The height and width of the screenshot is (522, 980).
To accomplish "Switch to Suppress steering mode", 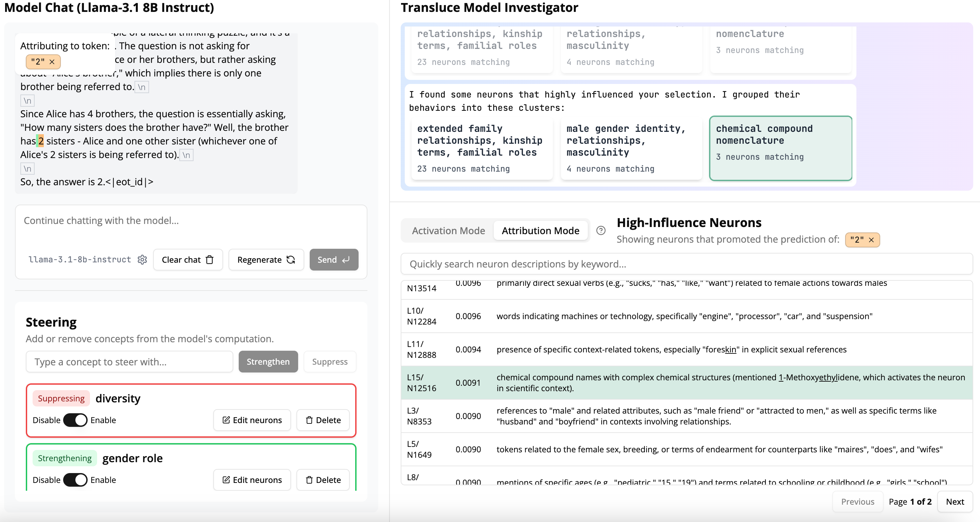I will pyautogui.click(x=329, y=362).
